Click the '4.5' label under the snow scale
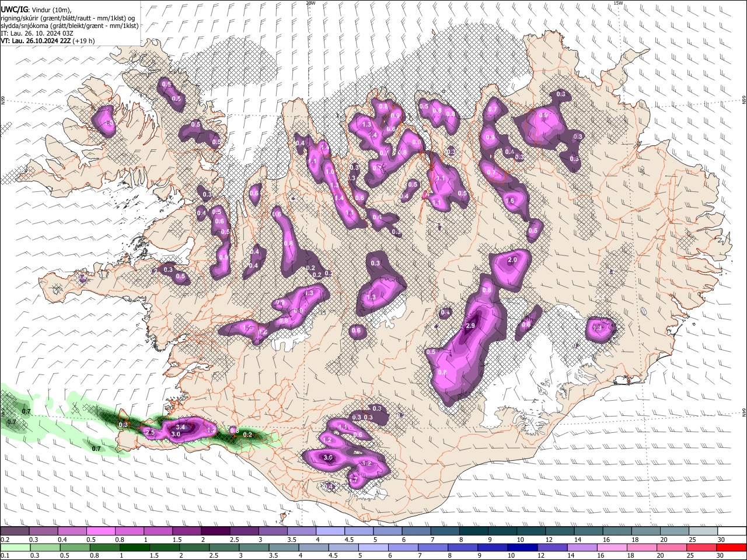747x560 pixels. click(x=350, y=540)
